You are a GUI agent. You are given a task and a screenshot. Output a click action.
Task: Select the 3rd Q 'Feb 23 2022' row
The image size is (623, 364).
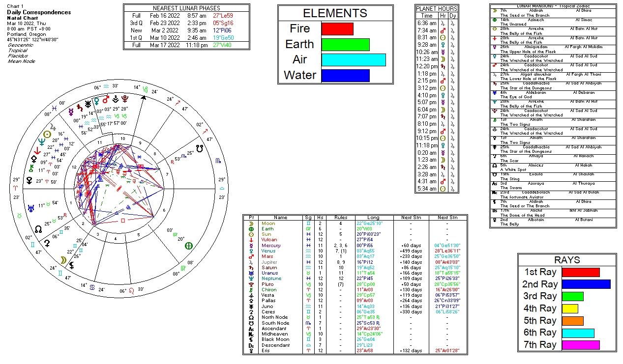(x=185, y=23)
